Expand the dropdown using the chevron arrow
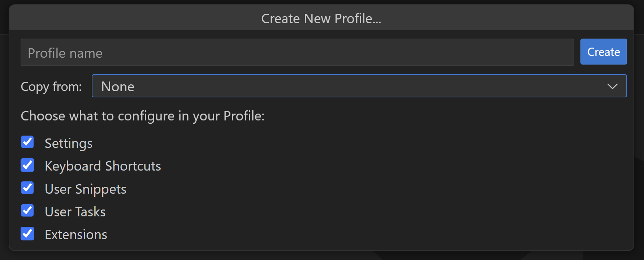The height and width of the screenshot is (260, 644). pos(612,87)
